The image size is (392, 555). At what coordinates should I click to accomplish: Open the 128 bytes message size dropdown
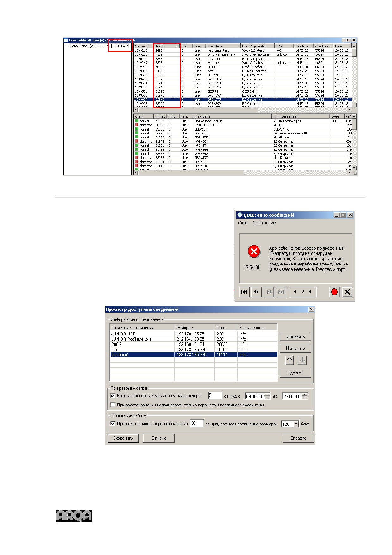point(296,424)
